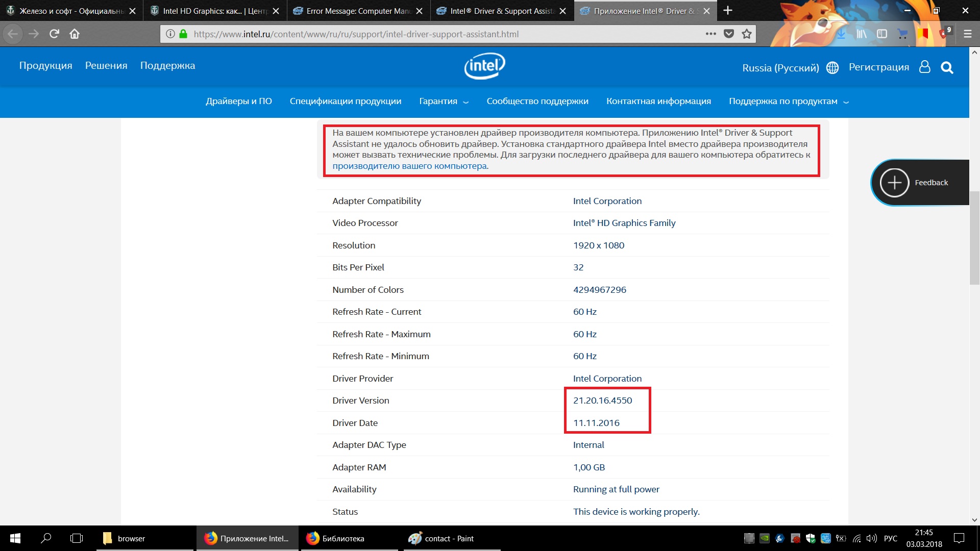Open the page actions three-dots menu

coord(710,34)
